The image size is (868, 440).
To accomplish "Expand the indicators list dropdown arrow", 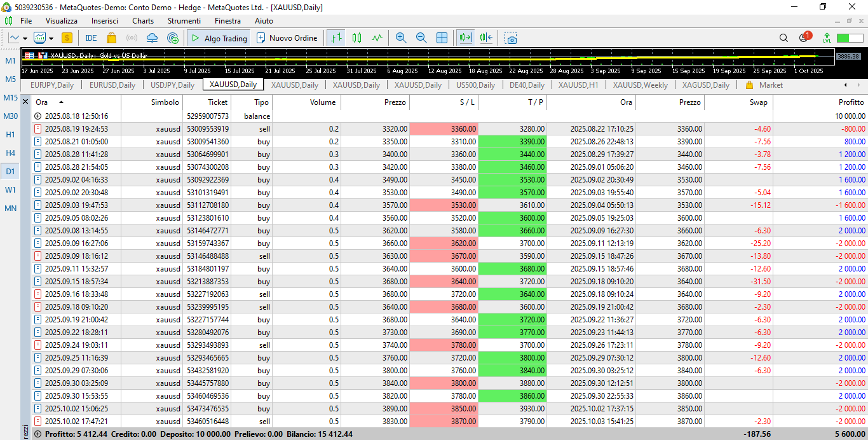I will point(50,38).
